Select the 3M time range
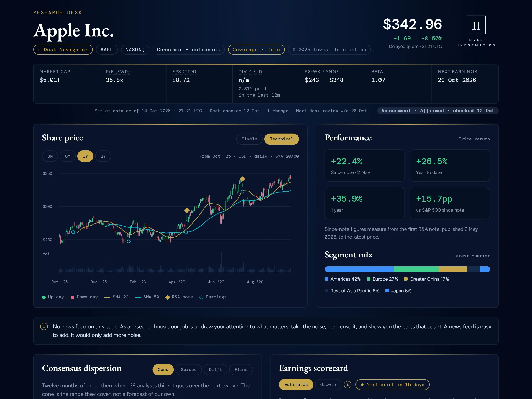The width and height of the screenshot is (532, 399). point(50,156)
